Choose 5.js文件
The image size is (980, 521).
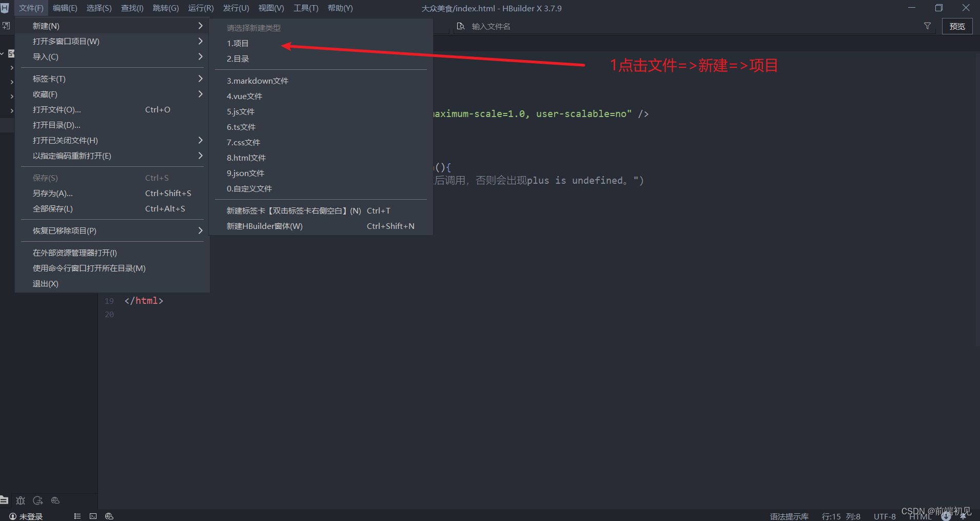coord(322,112)
